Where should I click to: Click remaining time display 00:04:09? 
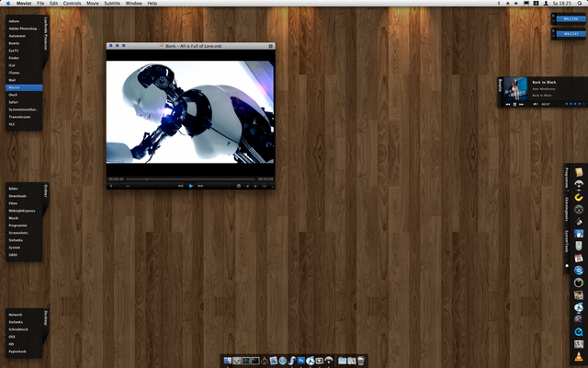coord(266,179)
